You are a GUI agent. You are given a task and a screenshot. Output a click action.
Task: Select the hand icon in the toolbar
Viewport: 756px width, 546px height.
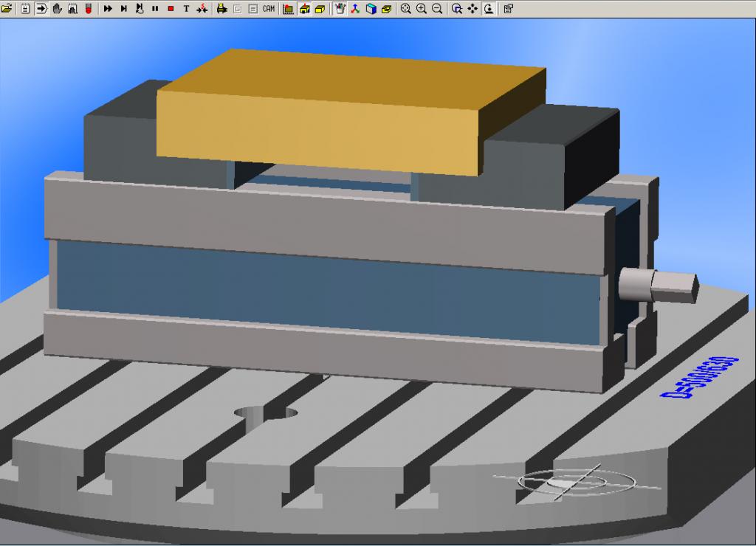point(58,9)
